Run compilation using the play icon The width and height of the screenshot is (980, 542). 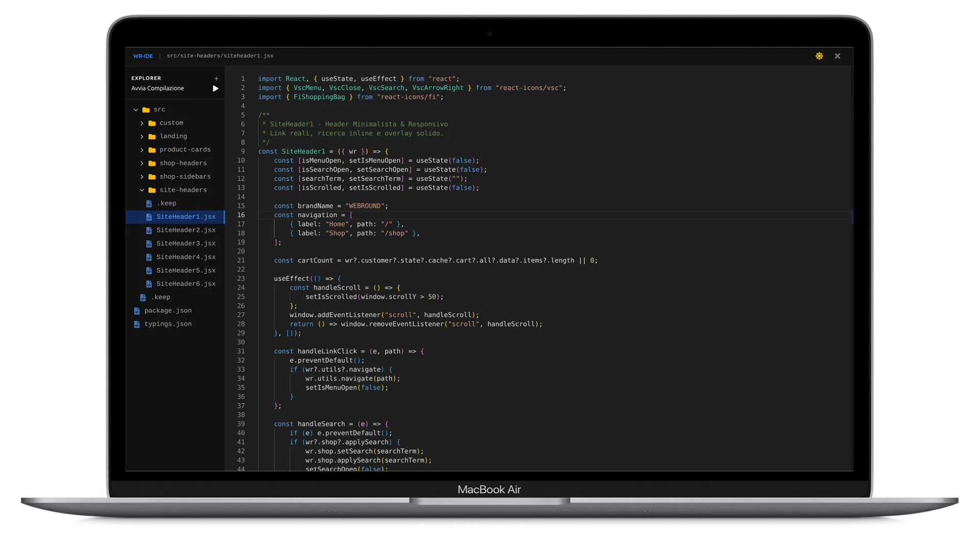[x=215, y=89]
